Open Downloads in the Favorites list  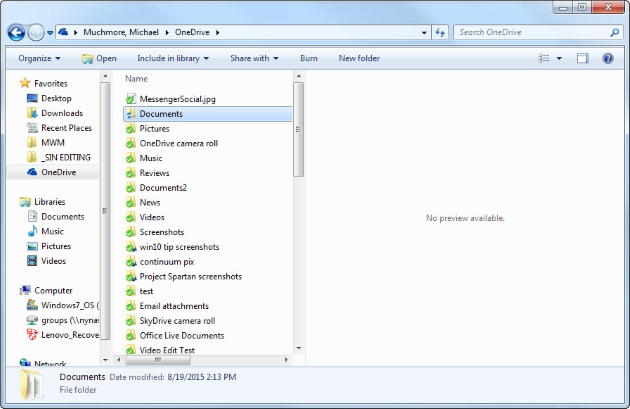[x=61, y=113]
